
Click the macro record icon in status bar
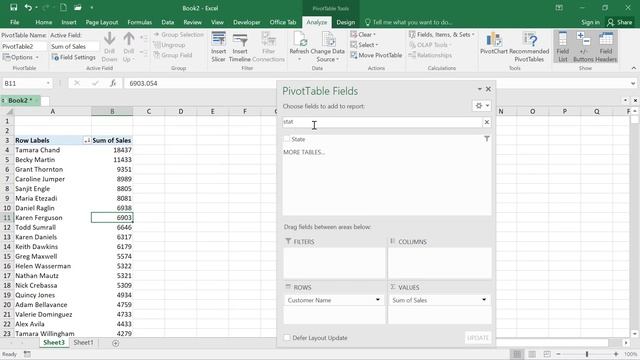(27, 354)
